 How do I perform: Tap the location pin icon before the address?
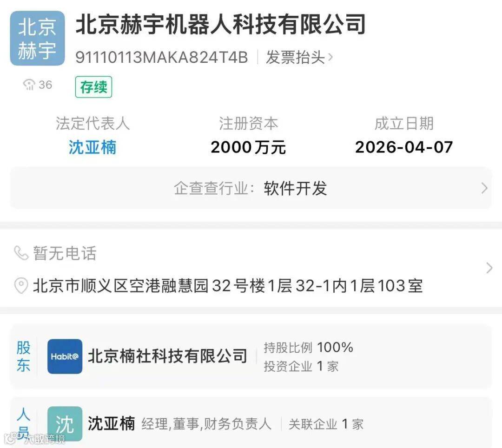21,285
